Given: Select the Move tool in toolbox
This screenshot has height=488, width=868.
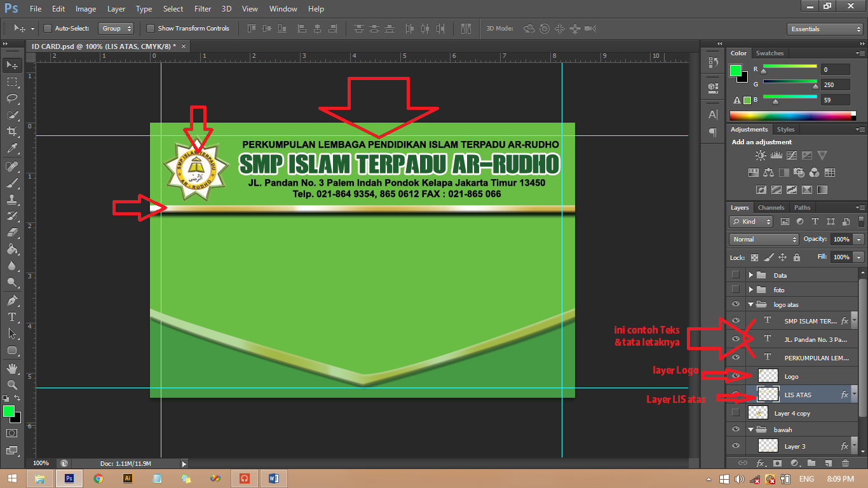Looking at the screenshot, I should (12, 65).
